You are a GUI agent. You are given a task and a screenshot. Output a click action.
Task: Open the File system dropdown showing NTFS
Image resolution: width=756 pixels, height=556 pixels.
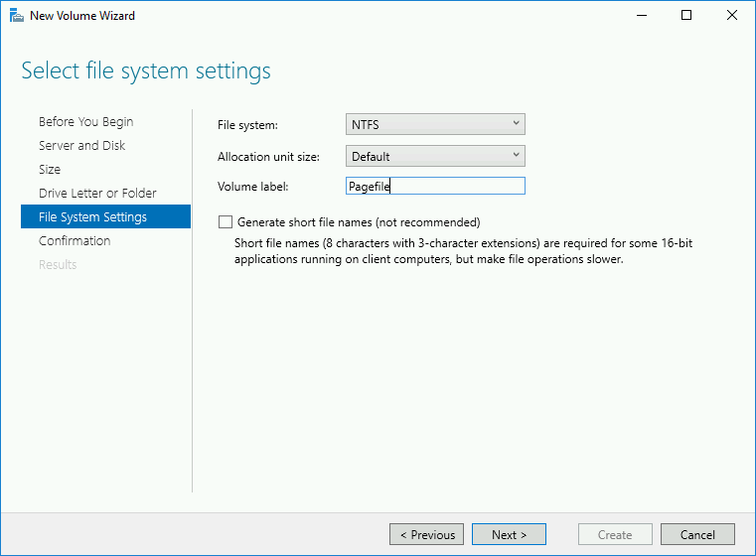click(x=435, y=124)
